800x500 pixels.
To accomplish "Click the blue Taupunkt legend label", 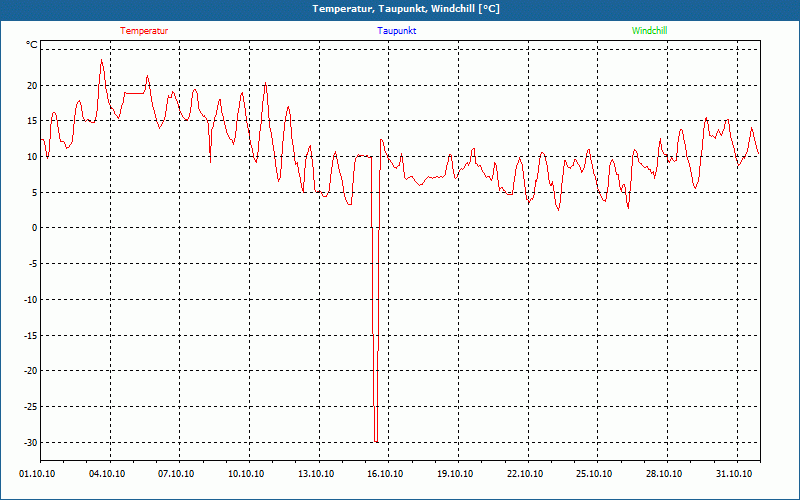I will [397, 31].
